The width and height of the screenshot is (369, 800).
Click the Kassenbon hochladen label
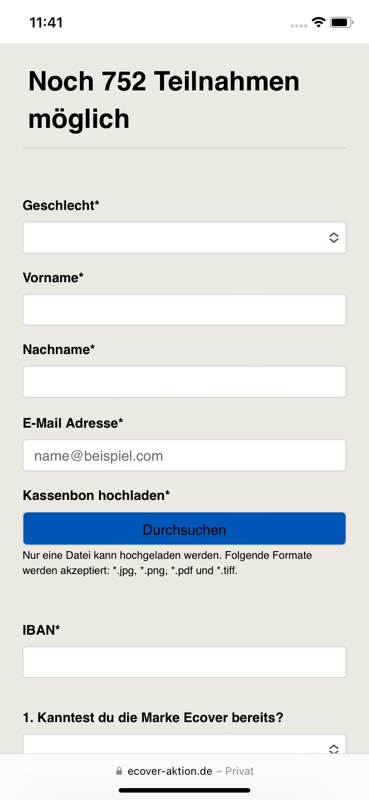point(96,495)
